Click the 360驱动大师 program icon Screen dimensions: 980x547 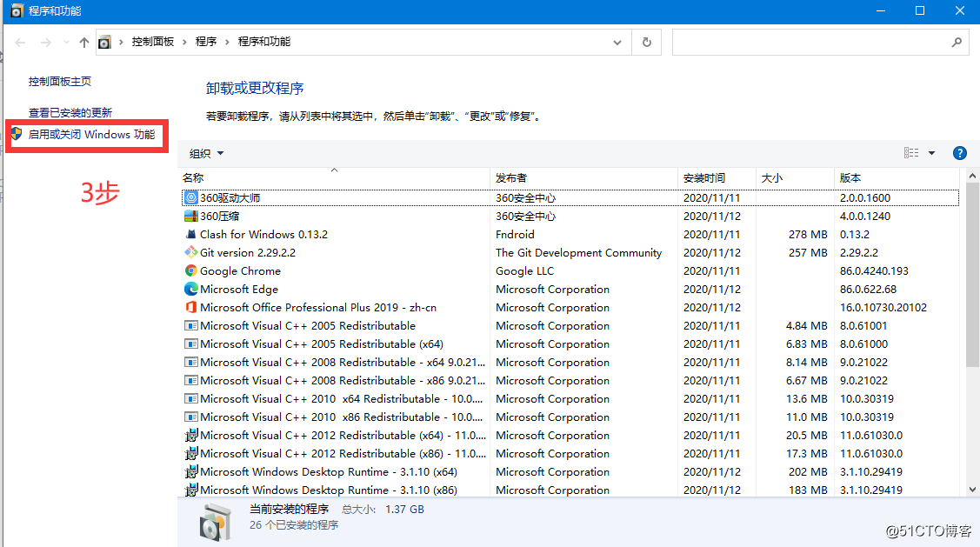point(191,197)
